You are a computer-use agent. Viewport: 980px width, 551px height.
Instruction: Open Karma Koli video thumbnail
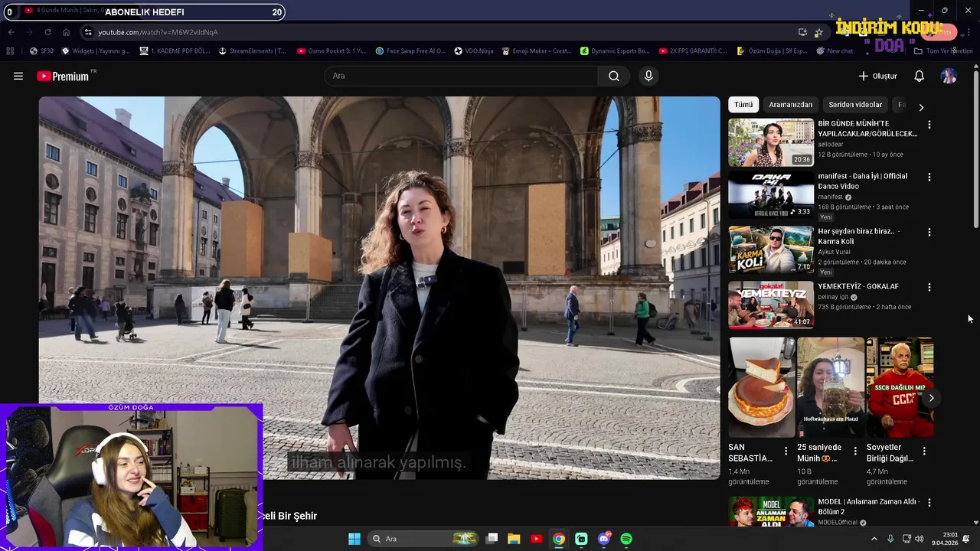click(771, 249)
